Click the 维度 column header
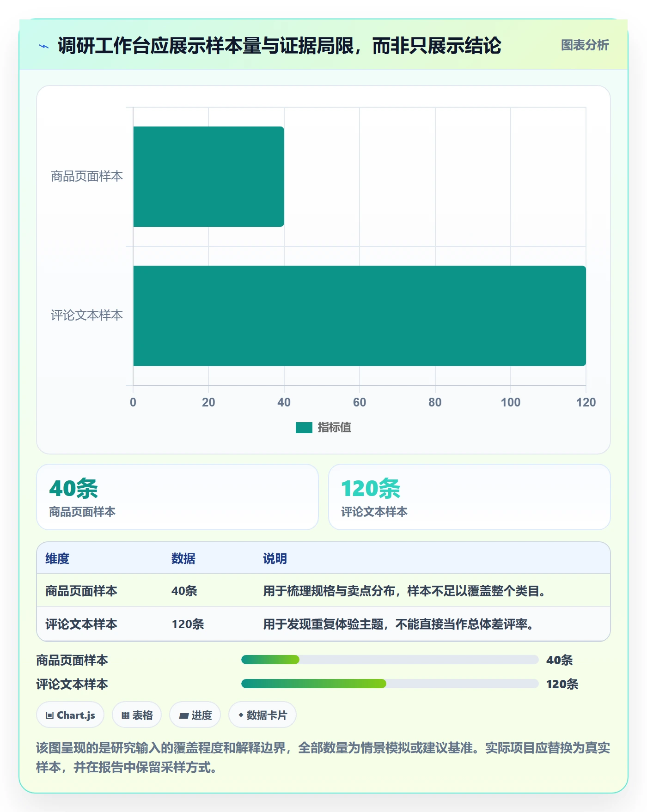This screenshot has width=647, height=812. [57, 558]
